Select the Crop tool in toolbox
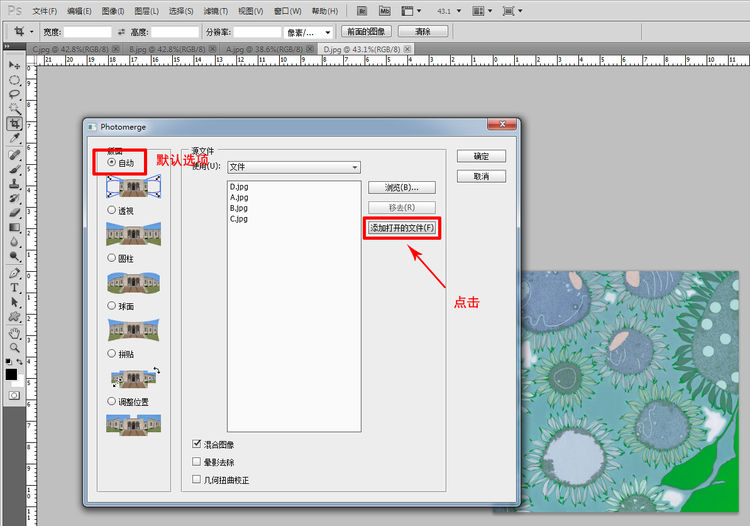This screenshot has height=526, width=750. [x=14, y=124]
